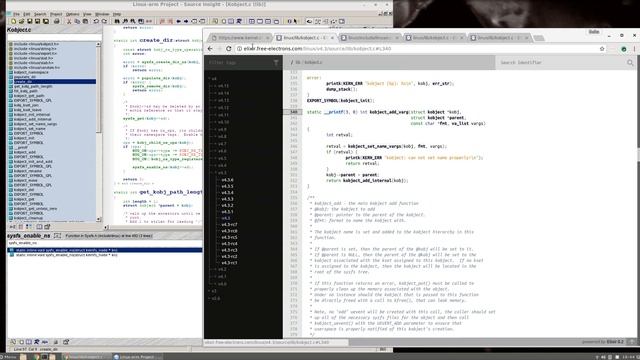Switch to the fifth browser tab
Screen dimensions: 640x360
click(x=499, y=38)
